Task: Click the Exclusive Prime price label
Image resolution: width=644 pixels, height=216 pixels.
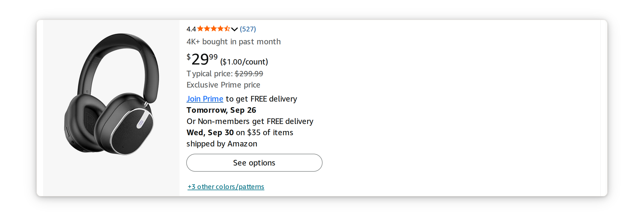Action: [x=223, y=85]
